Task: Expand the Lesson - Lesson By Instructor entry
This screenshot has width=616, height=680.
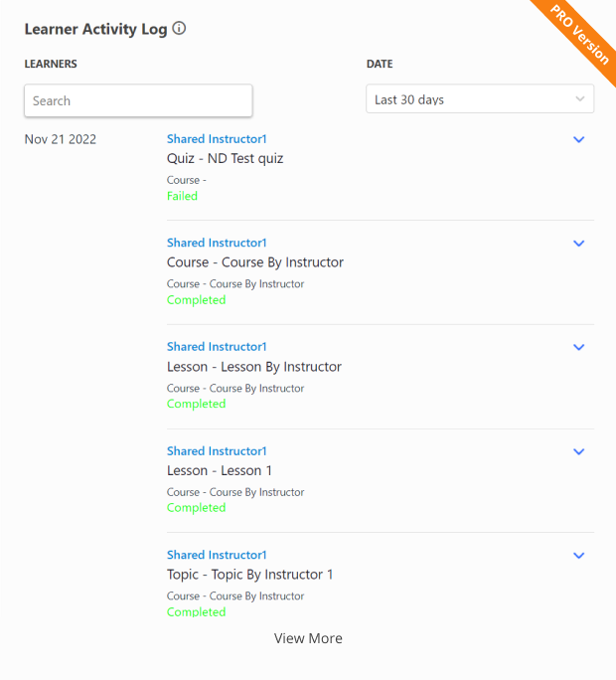Action: pos(579,348)
